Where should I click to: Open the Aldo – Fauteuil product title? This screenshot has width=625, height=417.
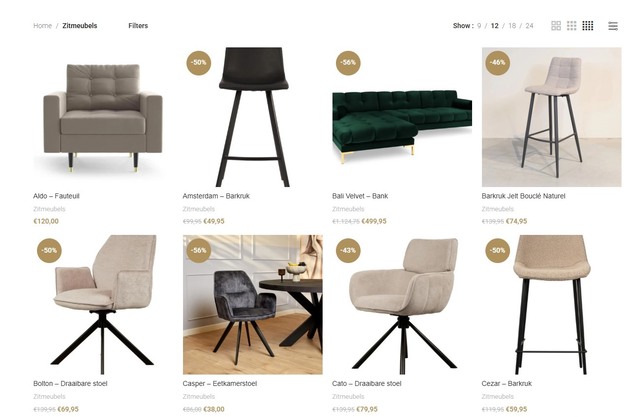click(56, 196)
